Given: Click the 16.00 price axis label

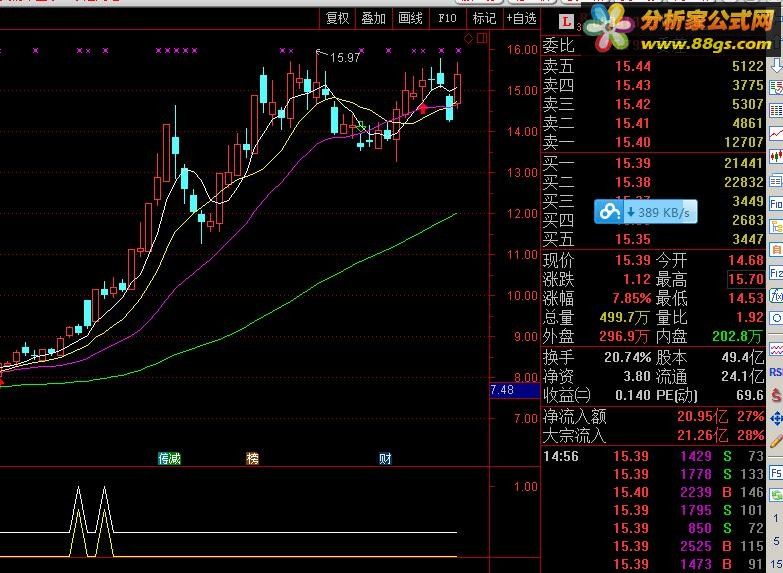Looking at the screenshot, I should click(522, 49).
